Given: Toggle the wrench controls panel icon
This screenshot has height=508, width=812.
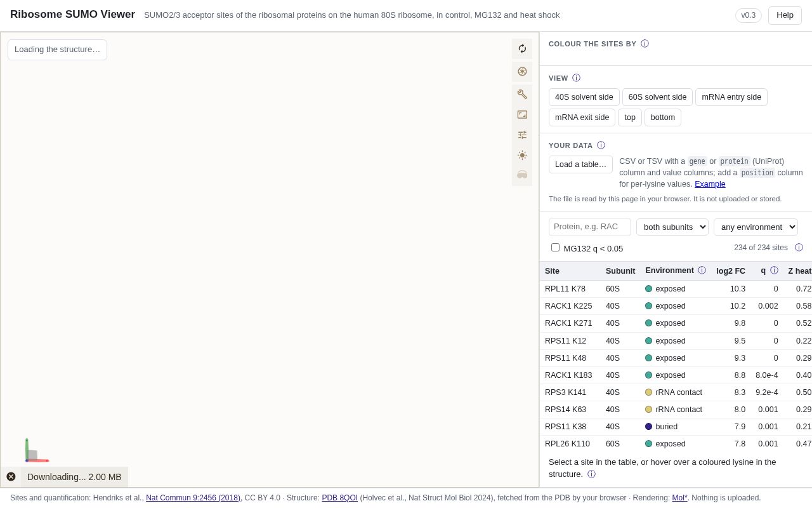Looking at the screenshot, I should 522,94.
